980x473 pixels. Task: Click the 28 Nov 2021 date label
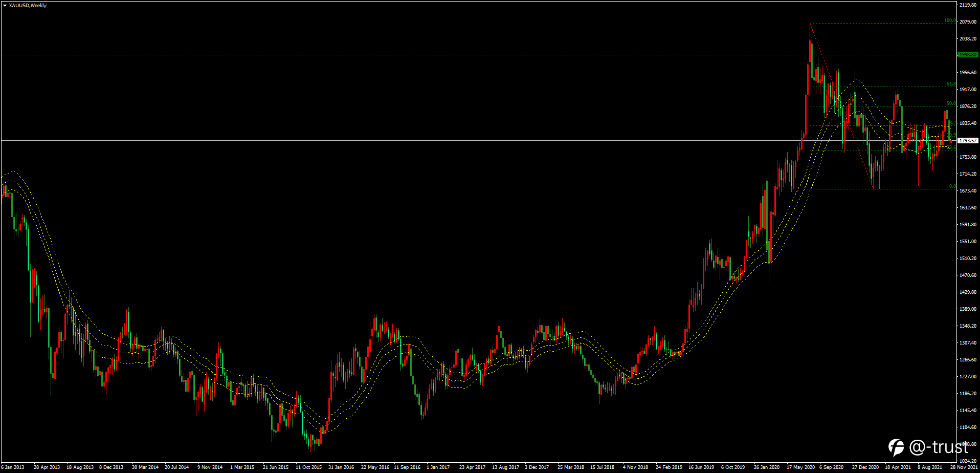[x=964, y=467]
